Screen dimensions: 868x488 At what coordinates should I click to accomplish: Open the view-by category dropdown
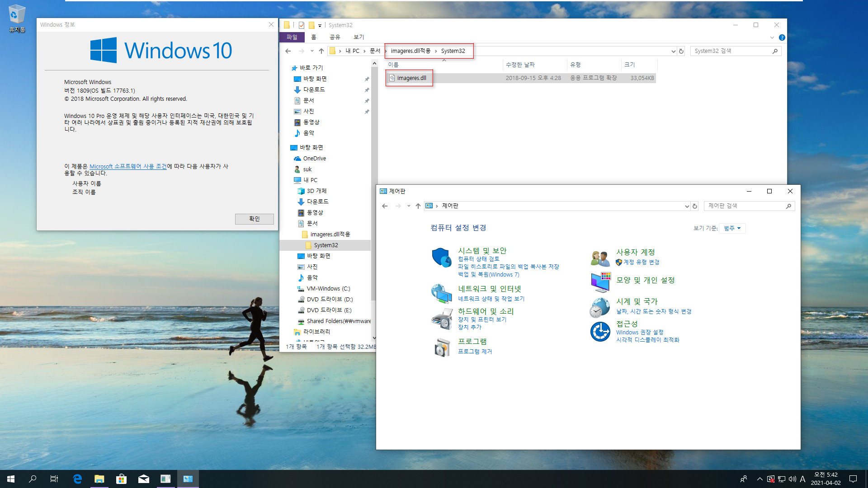732,228
